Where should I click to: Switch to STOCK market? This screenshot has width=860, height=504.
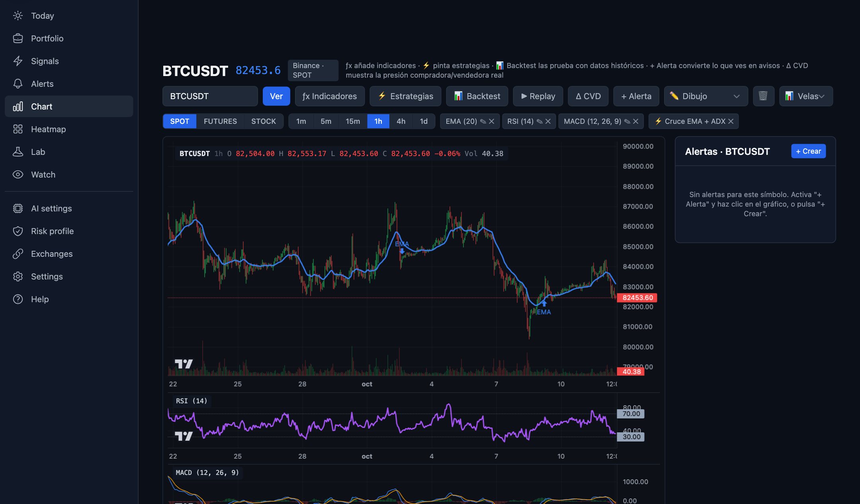(x=263, y=121)
